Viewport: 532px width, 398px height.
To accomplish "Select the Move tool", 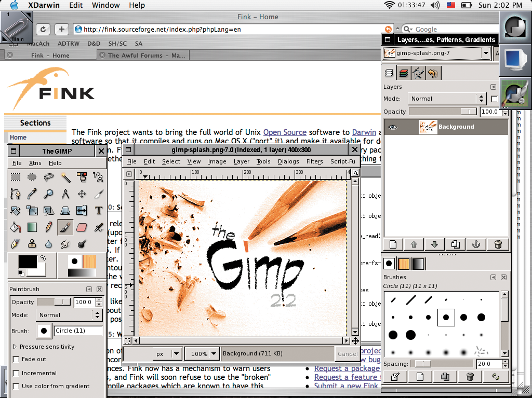I will (x=82, y=194).
